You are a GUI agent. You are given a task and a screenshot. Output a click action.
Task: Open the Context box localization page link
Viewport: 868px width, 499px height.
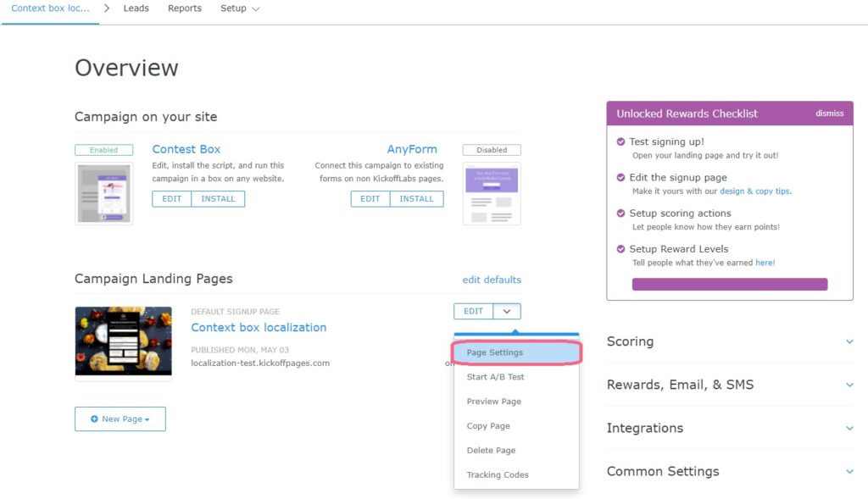point(259,328)
